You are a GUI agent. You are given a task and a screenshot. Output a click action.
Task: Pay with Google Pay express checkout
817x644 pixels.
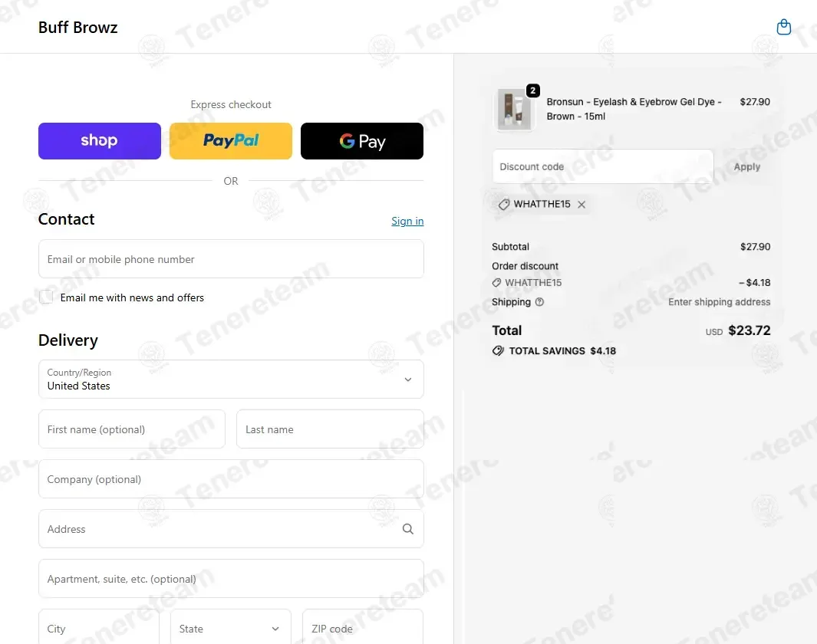[x=362, y=141]
